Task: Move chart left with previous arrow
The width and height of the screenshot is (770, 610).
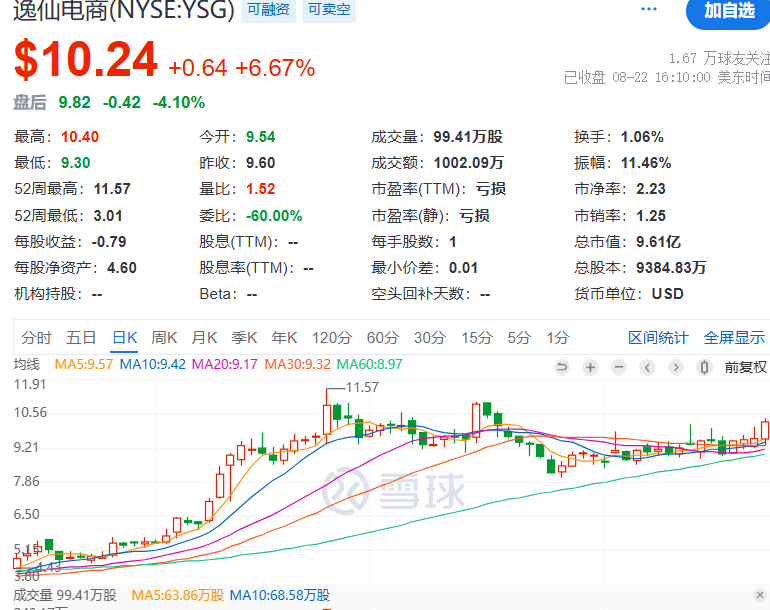Action: pyautogui.click(x=647, y=367)
